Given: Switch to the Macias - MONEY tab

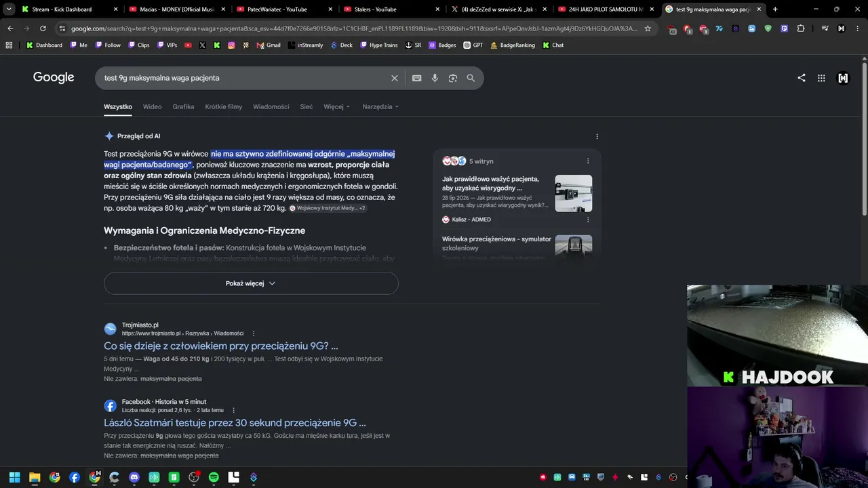Looking at the screenshot, I should 176,9.
